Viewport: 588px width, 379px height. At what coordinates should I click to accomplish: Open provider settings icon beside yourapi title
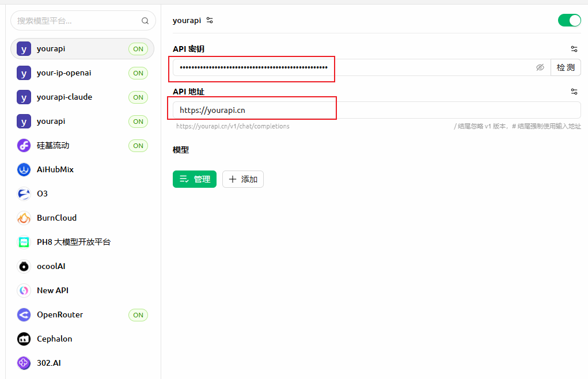tap(210, 20)
